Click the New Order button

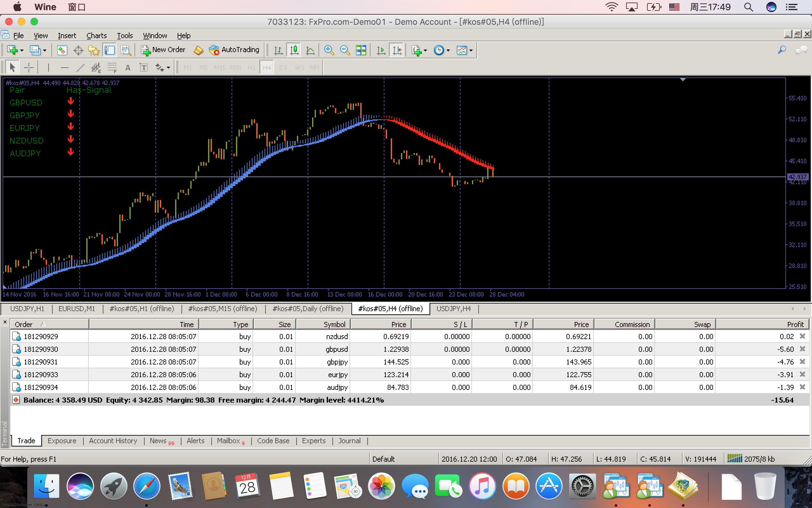click(x=163, y=50)
